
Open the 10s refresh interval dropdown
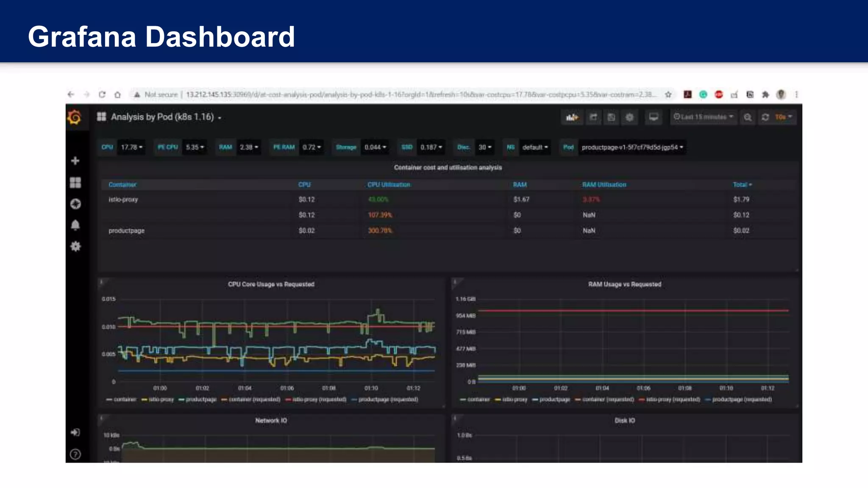pyautogui.click(x=784, y=117)
